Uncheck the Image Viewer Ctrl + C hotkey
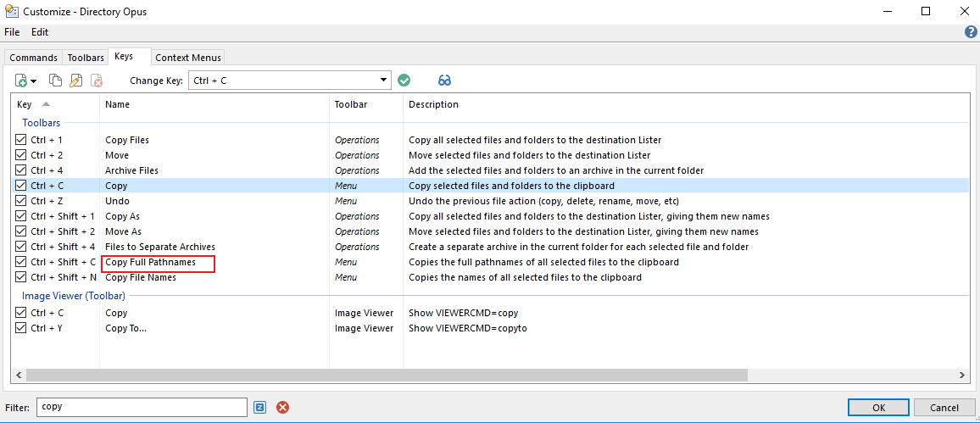 [x=21, y=313]
